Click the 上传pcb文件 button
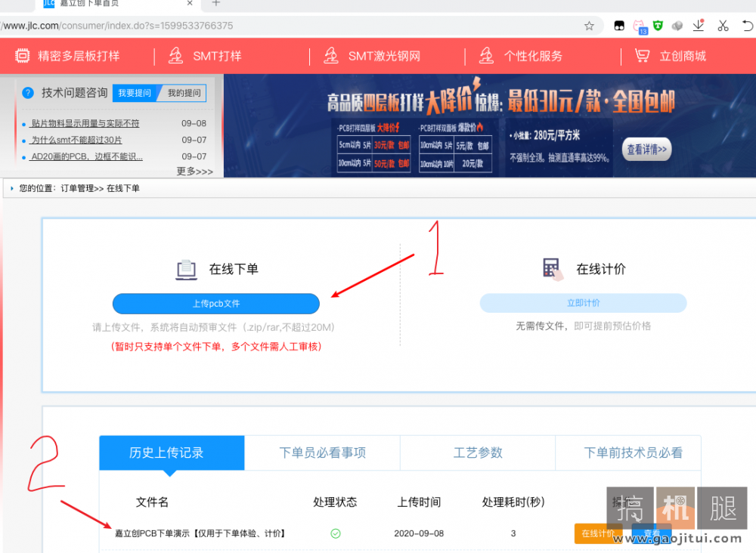 click(216, 304)
